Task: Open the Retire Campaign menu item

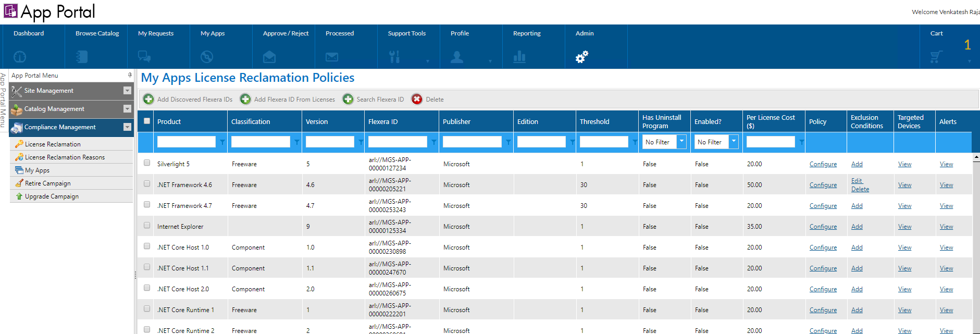Action: pos(71,183)
